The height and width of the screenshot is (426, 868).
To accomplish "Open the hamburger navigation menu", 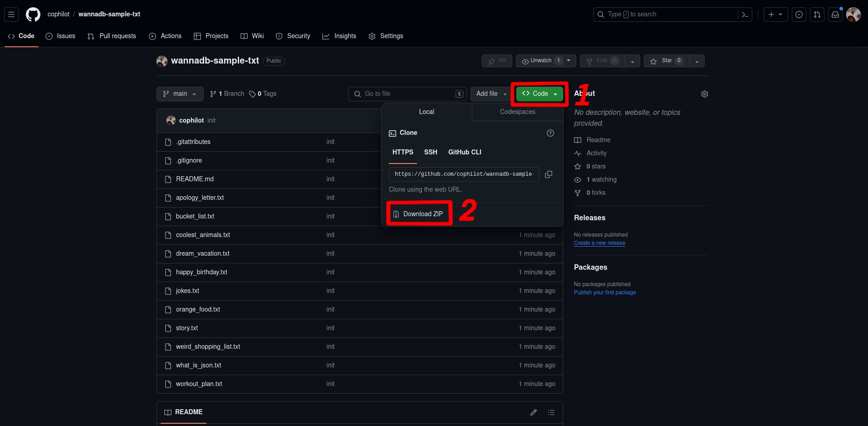I will coord(12,15).
